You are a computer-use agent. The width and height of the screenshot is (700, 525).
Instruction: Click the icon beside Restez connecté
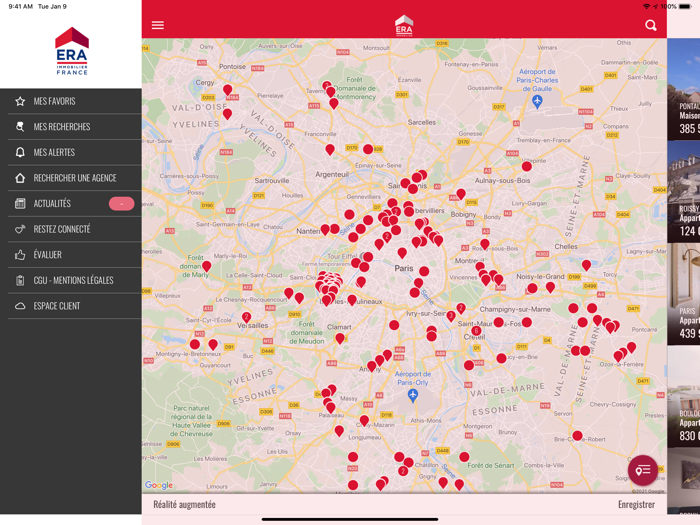[x=20, y=229]
